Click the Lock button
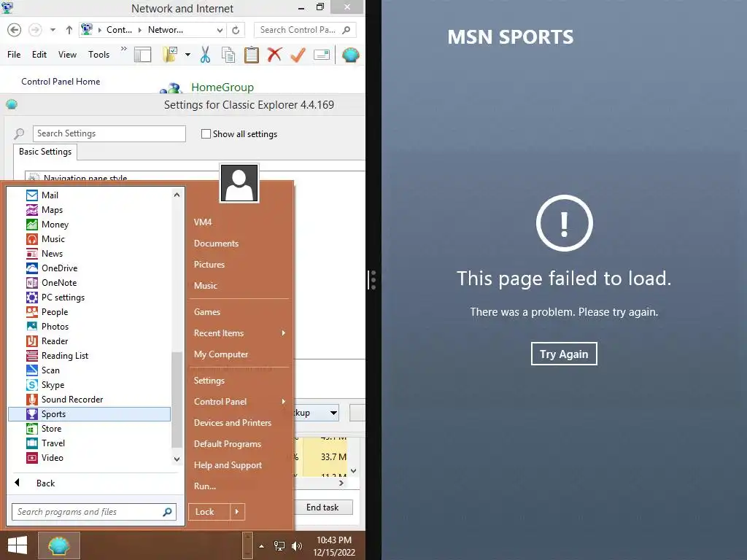The image size is (747, 560). [x=209, y=512]
